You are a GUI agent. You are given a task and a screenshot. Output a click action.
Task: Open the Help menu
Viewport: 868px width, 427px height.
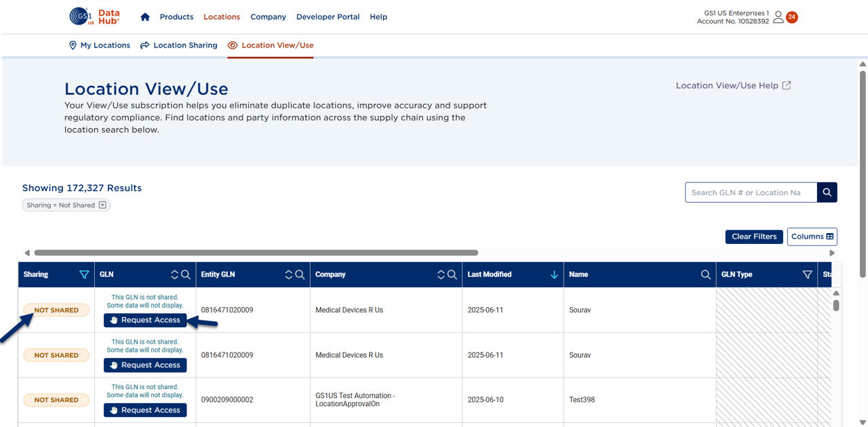point(378,17)
